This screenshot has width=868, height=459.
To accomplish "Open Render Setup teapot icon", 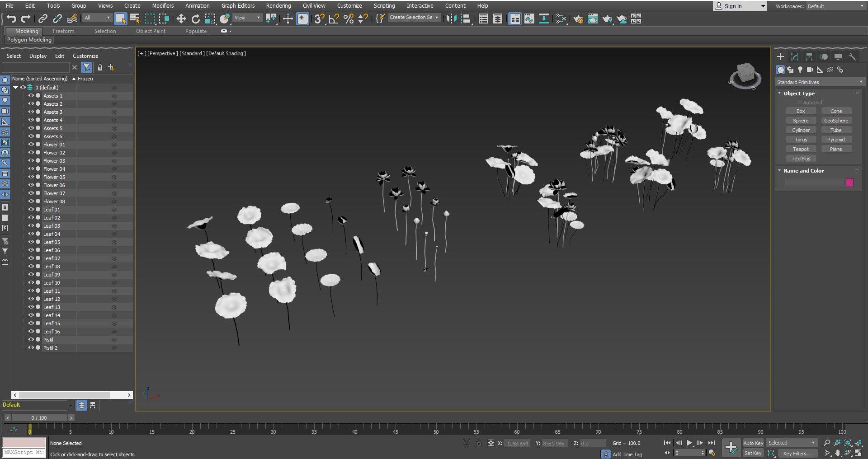I will (578, 19).
